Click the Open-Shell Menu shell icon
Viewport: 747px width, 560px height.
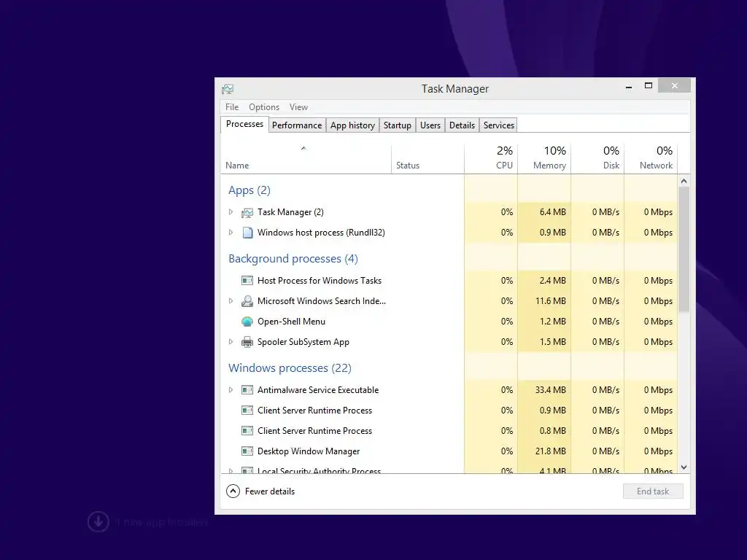[247, 322]
